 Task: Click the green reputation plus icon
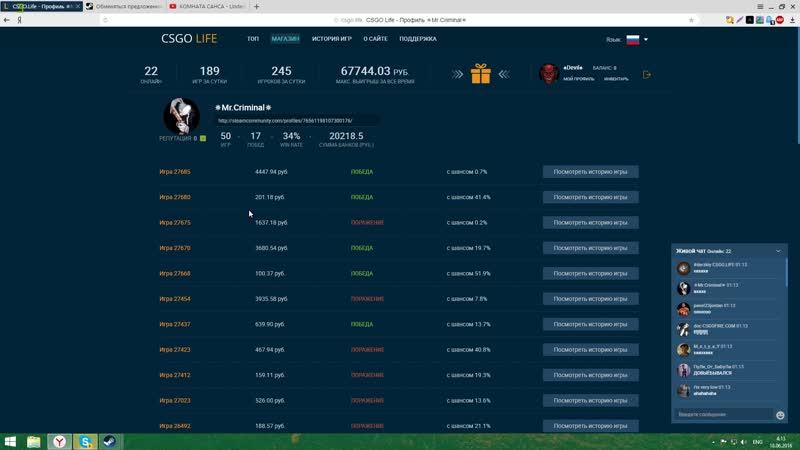203,138
